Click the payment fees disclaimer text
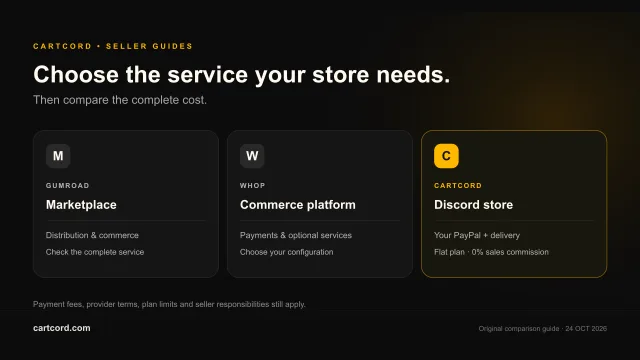The width and height of the screenshot is (640, 360). coord(169,304)
